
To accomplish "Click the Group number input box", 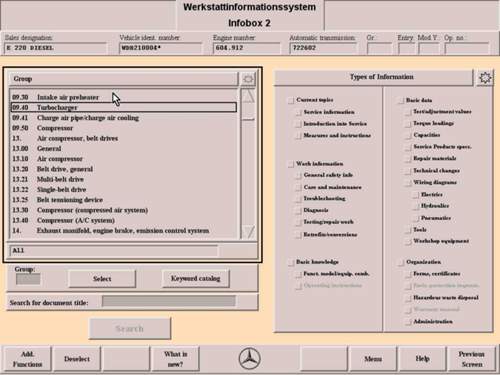I will 28,279.
